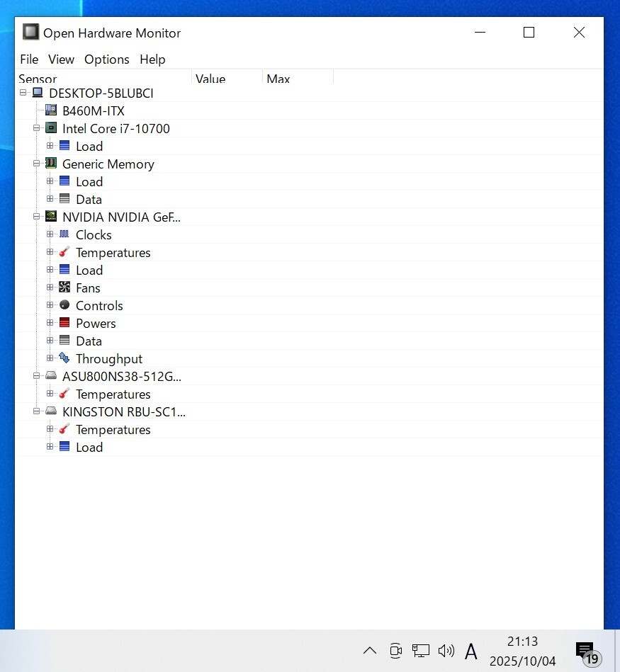The height and width of the screenshot is (672, 620).
Task: Select the Powers label
Action: point(96,323)
